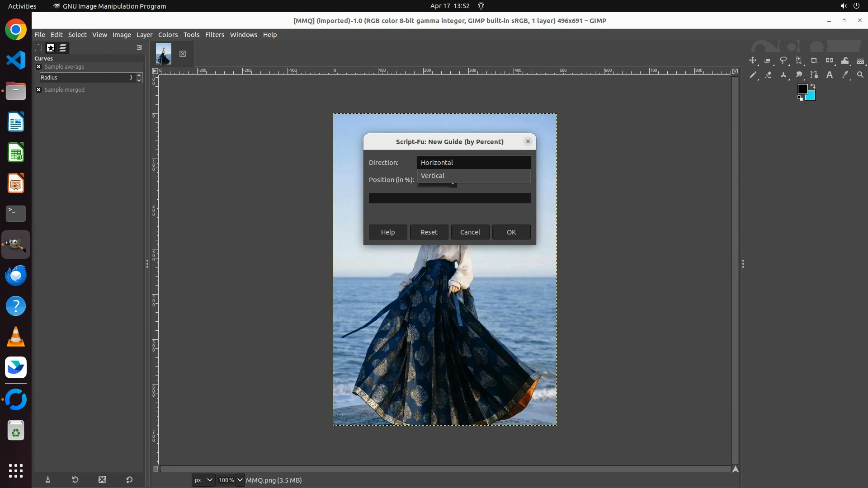This screenshot has height=488, width=868.
Task: Click OK in New Guide dialog
Action: click(511, 232)
